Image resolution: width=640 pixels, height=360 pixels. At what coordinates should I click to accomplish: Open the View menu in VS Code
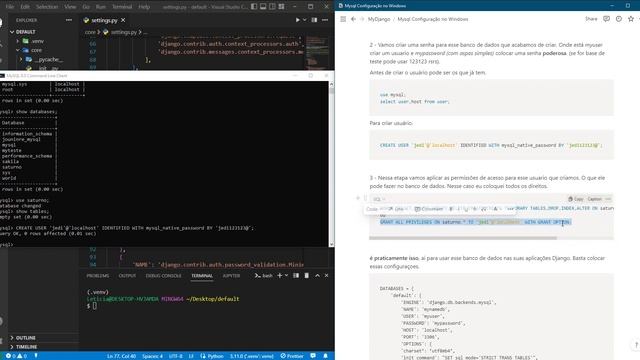[70, 7]
